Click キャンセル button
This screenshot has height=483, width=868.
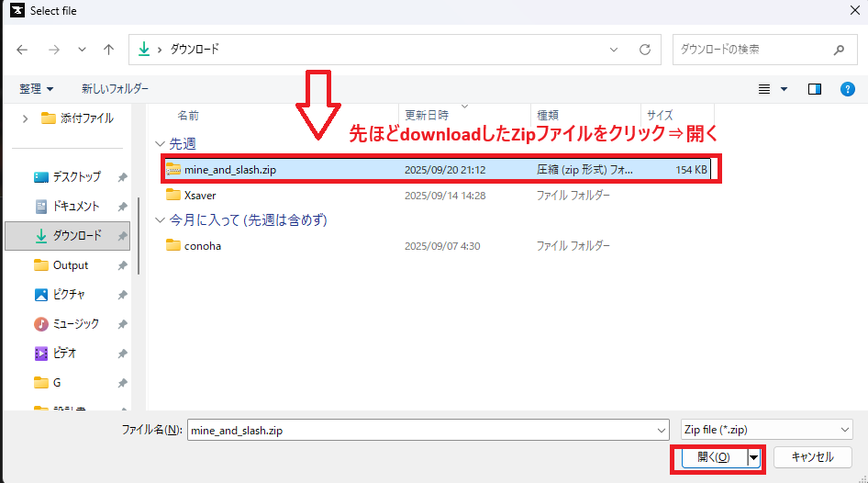(x=812, y=457)
